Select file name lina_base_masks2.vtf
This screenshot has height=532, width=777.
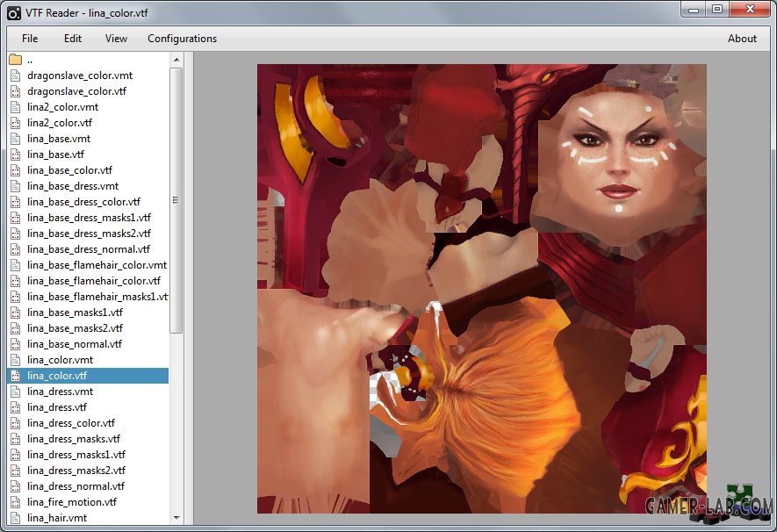point(75,328)
